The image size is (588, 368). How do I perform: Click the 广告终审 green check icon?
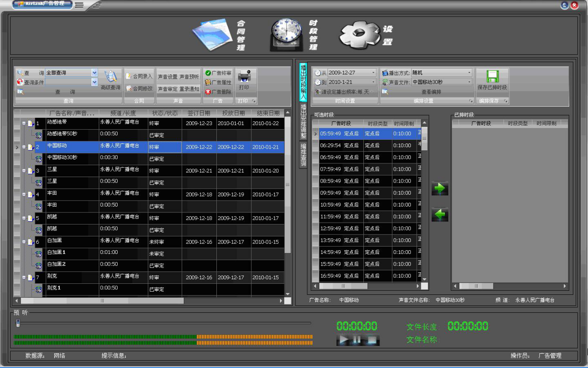(x=208, y=73)
